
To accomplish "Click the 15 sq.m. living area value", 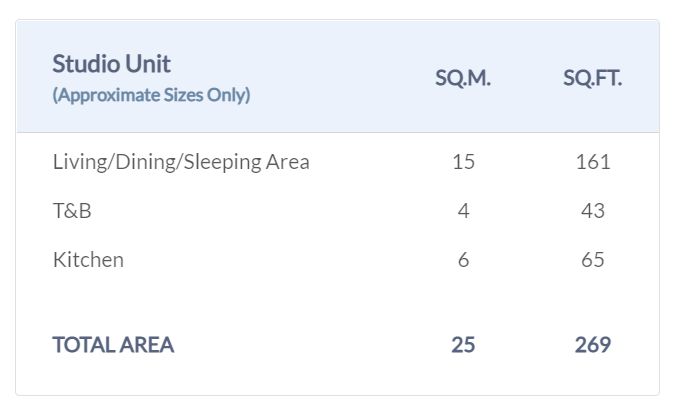I will 463,162.
